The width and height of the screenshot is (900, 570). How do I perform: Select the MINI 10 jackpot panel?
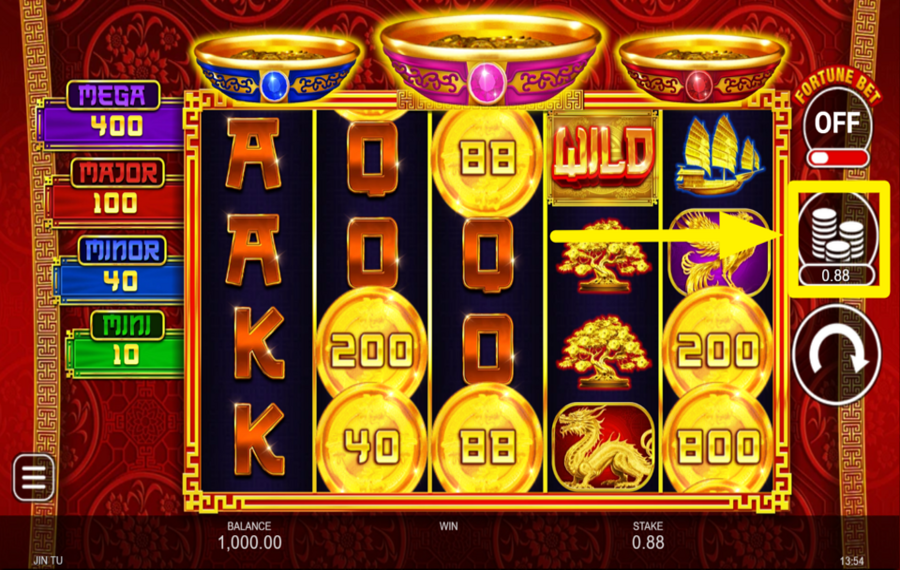[126, 343]
